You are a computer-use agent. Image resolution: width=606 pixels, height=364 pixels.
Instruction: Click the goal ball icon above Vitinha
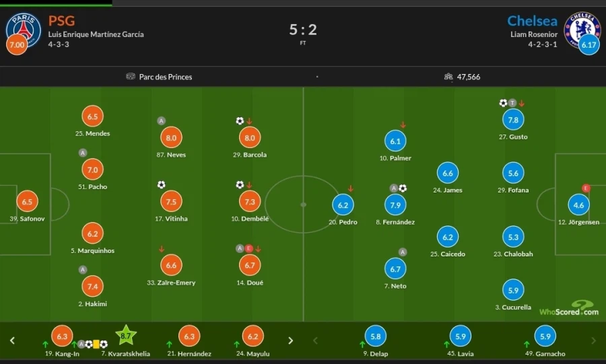pos(161,184)
